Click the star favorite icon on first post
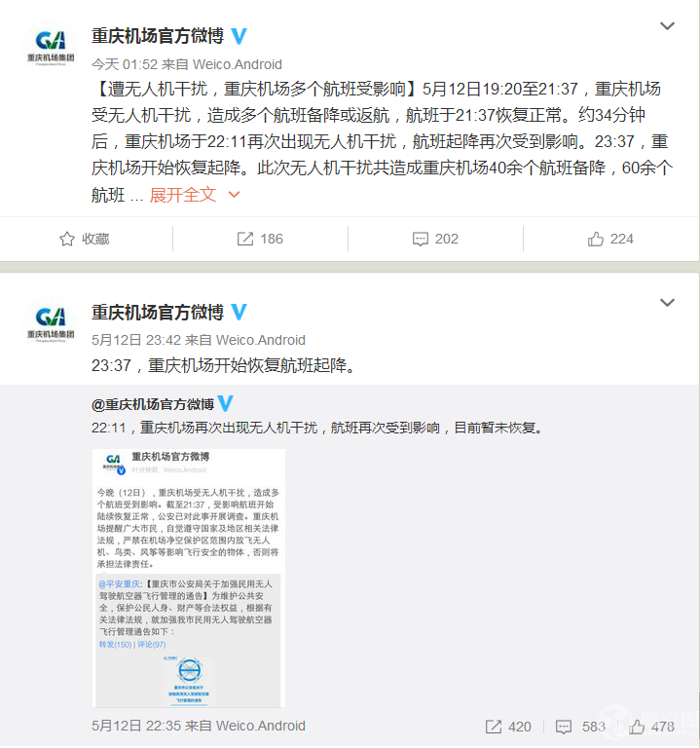 click(x=67, y=239)
